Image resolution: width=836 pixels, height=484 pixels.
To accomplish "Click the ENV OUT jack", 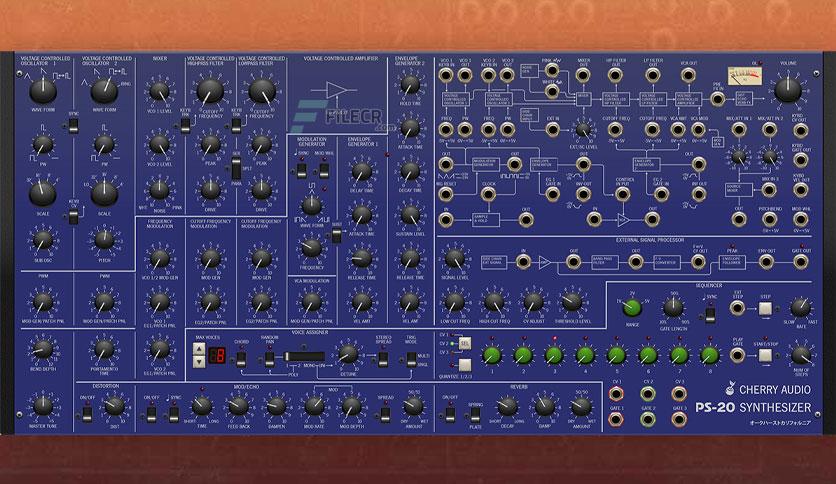I will point(766,261).
